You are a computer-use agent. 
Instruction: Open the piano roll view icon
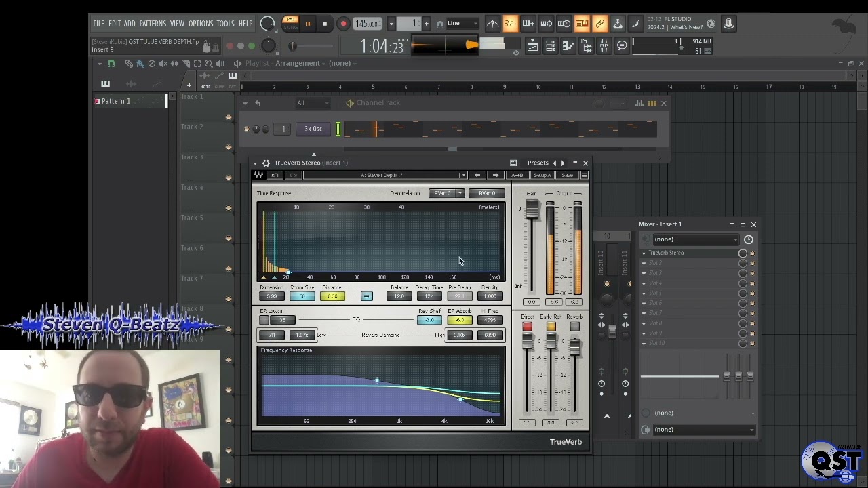tap(568, 46)
